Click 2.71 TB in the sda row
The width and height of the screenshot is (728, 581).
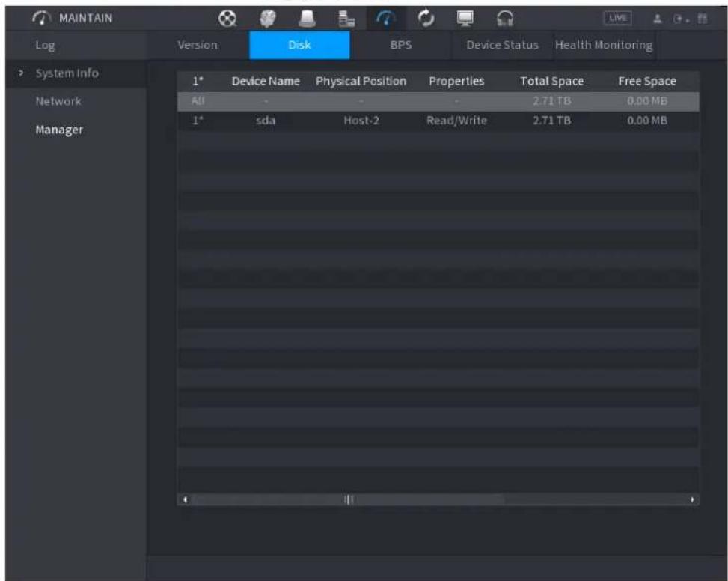pyautogui.click(x=551, y=121)
